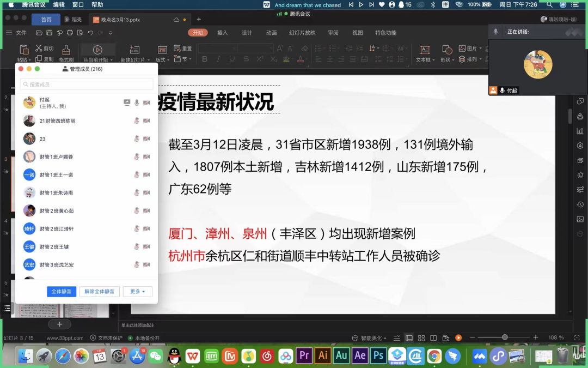Print the document using the printer icon
This screenshot has height=368, width=588.
pos(70,33)
